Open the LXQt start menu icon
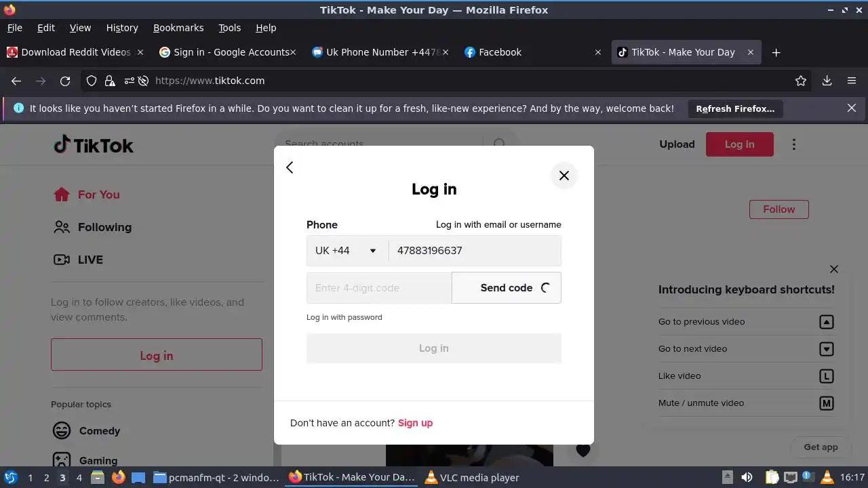Screen dimensions: 868x488 [x=10, y=477]
